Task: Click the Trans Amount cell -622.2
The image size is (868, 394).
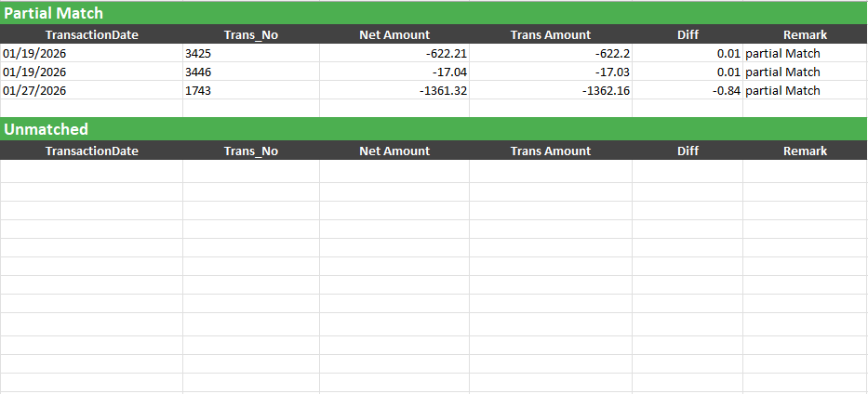Action: [551, 54]
